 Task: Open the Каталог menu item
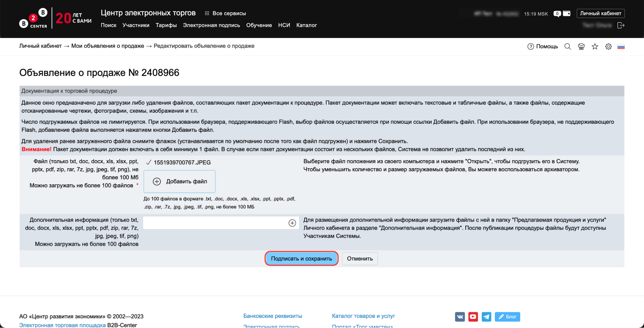tap(306, 25)
